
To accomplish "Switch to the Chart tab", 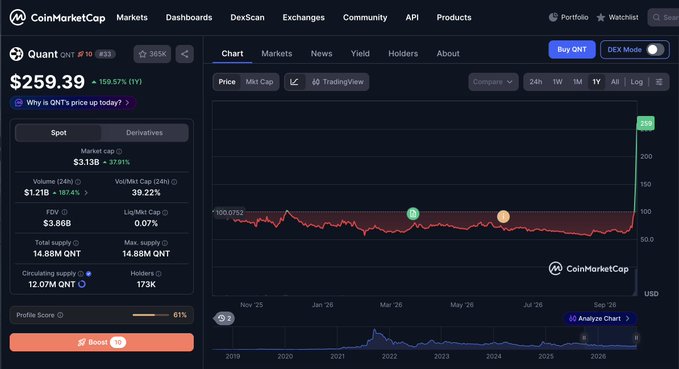I will [232, 54].
